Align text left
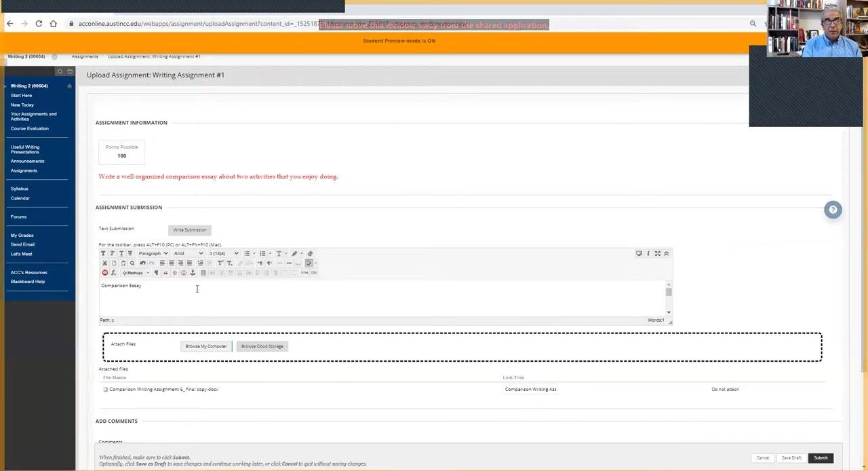868x471 pixels. (x=162, y=263)
